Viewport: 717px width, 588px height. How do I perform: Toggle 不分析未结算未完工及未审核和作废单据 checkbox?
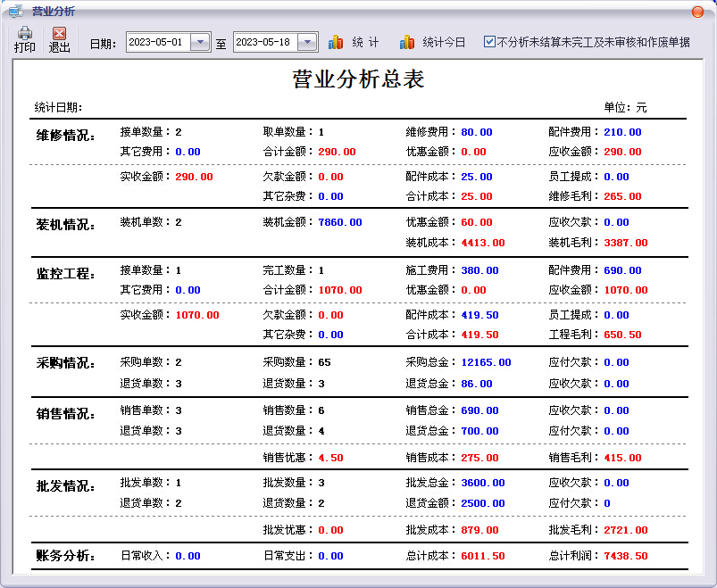[x=489, y=42]
